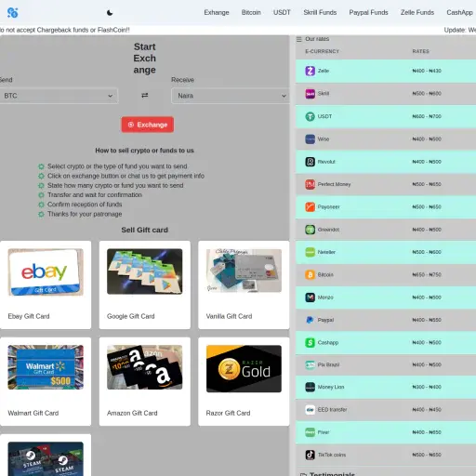Image resolution: width=476 pixels, height=476 pixels.
Task: Open the Skrill Funds nav item
Action: click(x=320, y=12)
